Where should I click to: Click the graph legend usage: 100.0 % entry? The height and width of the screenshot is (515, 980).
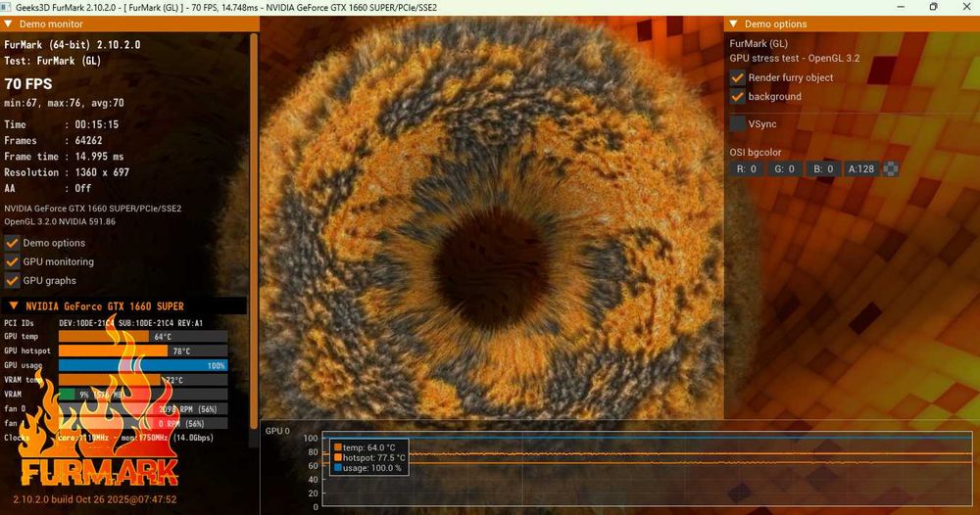pos(367,468)
